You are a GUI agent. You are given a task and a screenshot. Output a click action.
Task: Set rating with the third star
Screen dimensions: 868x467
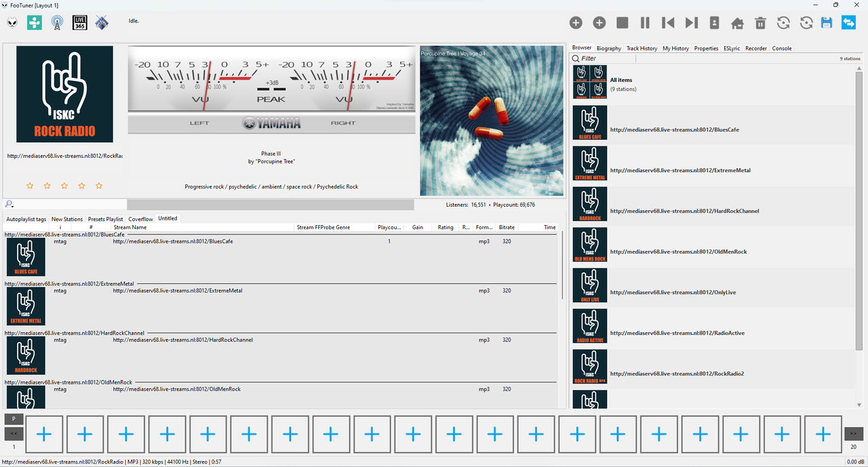tap(64, 186)
